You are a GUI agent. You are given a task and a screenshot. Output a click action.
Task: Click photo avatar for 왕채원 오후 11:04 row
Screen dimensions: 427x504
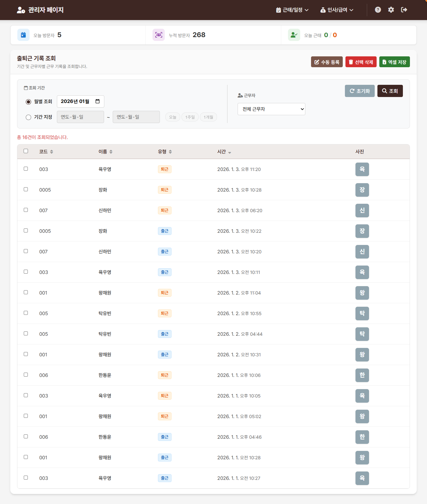coord(362,293)
